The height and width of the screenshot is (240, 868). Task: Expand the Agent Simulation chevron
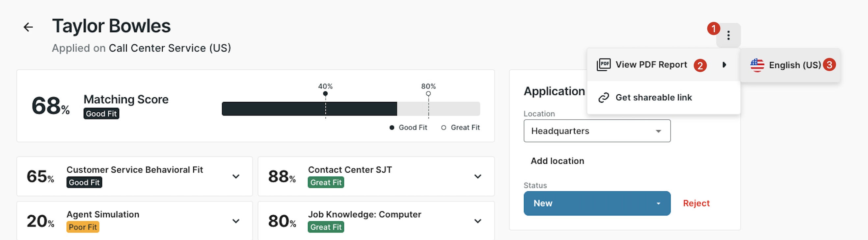click(x=236, y=221)
